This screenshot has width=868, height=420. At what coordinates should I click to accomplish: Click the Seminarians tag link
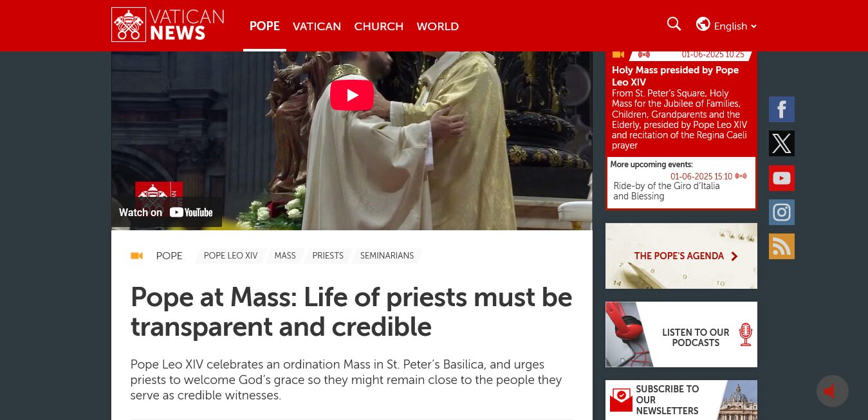[387, 256]
